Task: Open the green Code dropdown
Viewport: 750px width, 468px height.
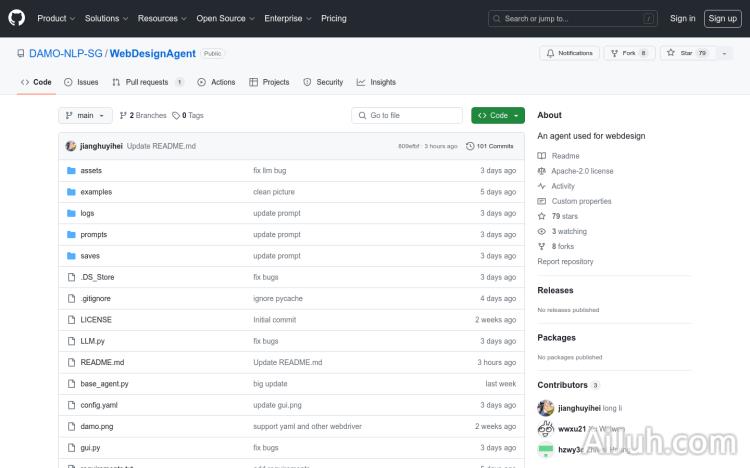Action: coord(498,116)
